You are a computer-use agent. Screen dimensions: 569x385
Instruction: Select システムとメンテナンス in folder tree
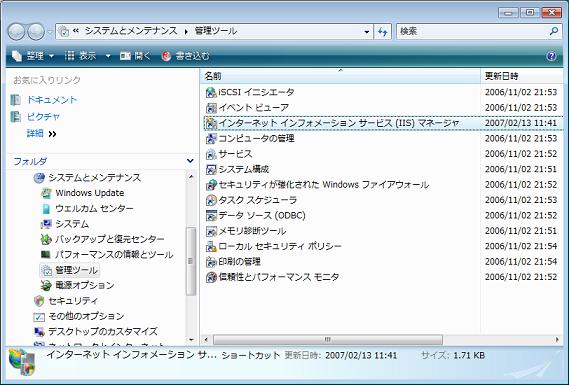pyautogui.click(x=95, y=178)
